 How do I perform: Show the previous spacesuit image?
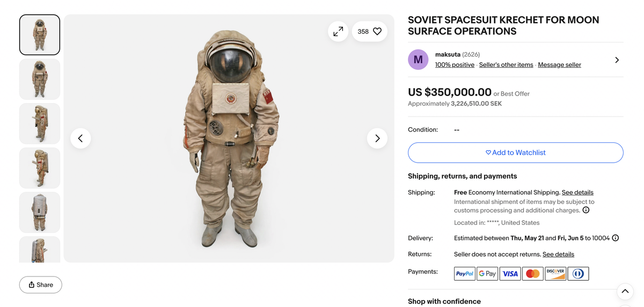[x=80, y=138]
